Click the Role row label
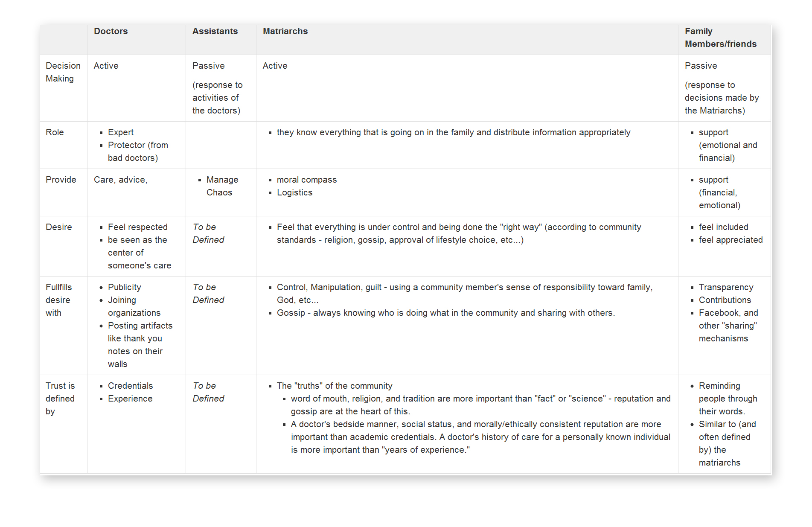 [55, 132]
